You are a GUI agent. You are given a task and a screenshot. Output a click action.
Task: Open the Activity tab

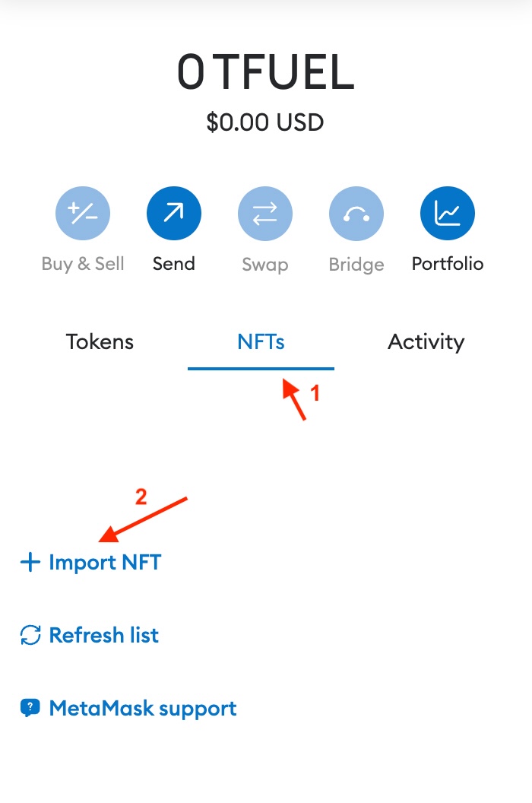click(426, 342)
